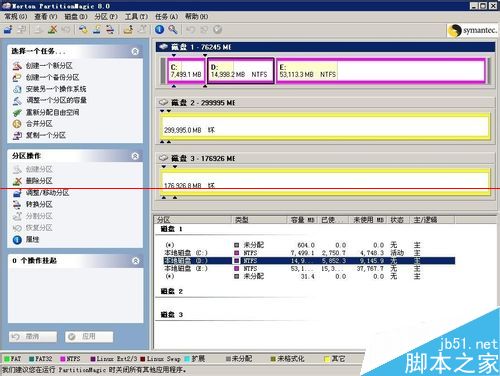Image resolution: width=500 pixels, height=376 pixels.
Task: Click the green icon beside 重新分配自由空间
Action: point(17,112)
